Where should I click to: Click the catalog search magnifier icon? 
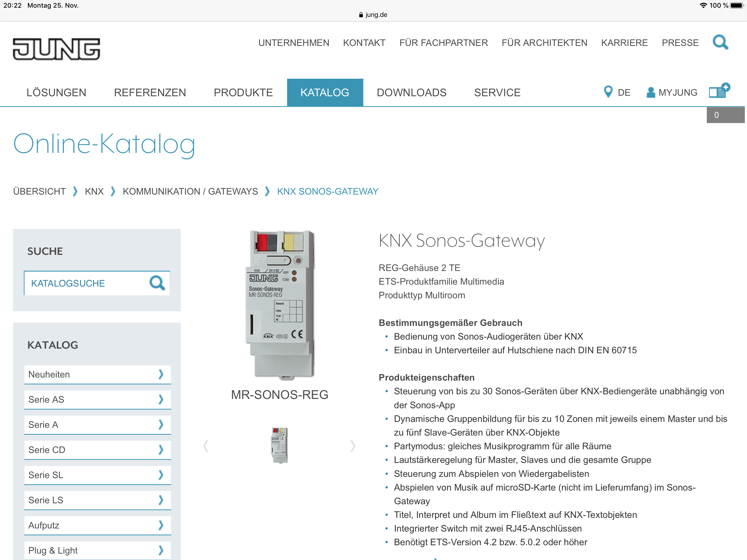(157, 283)
